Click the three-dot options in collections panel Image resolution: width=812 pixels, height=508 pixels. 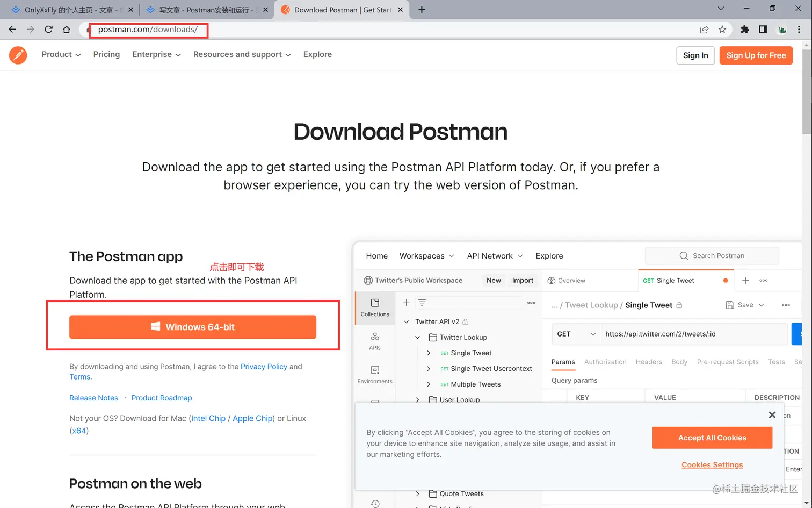(531, 303)
